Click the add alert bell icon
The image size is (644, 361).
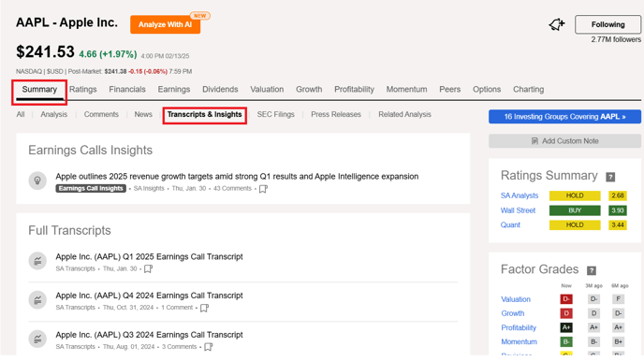click(557, 24)
